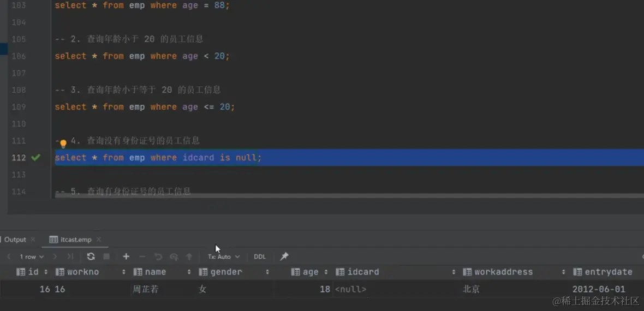Click green checkmark gutter icon on line 112
The width and height of the screenshot is (644, 311).
(35, 157)
